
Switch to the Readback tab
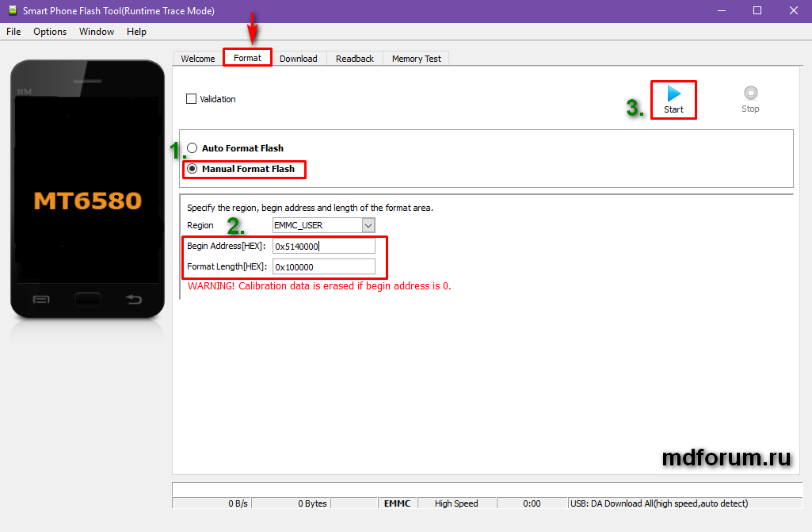pos(355,59)
